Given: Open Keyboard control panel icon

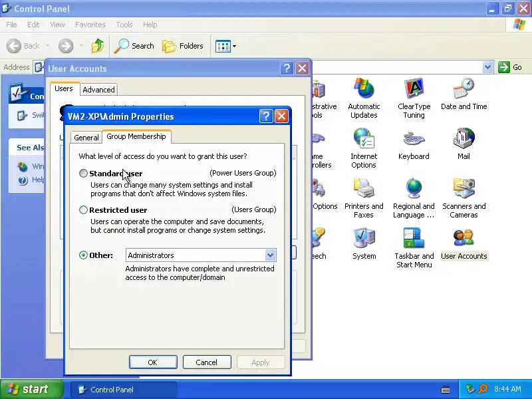Looking at the screenshot, I should click(x=414, y=144).
